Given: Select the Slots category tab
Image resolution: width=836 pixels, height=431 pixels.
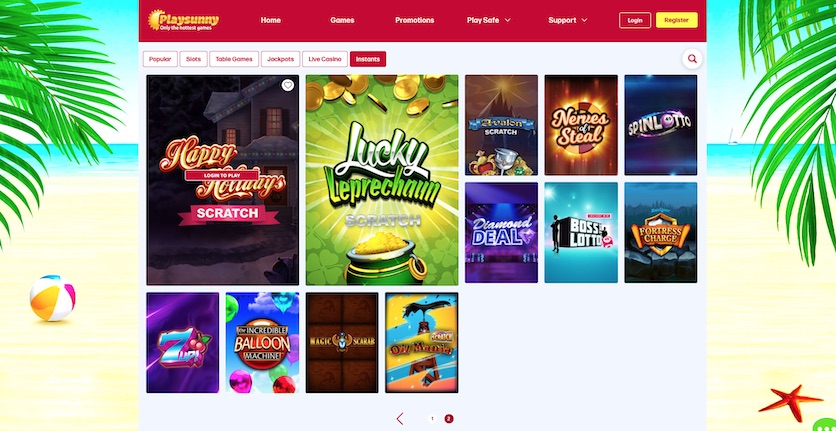Looking at the screenshot, I should [194, 59].
